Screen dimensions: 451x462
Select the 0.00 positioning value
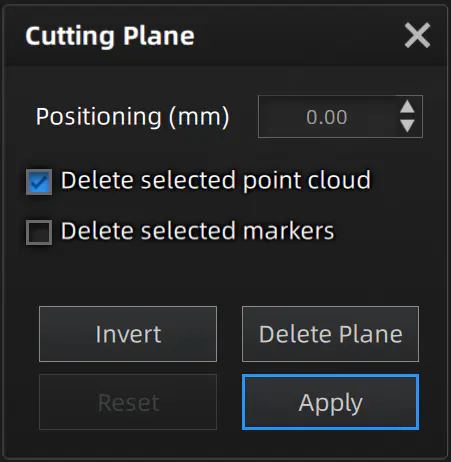coord(327,117)
